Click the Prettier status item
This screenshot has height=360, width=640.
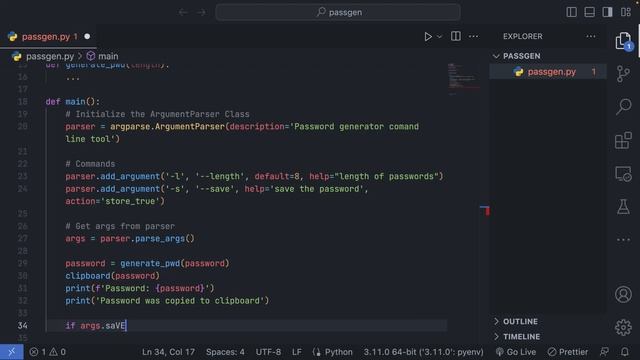[x=568, y=352]
